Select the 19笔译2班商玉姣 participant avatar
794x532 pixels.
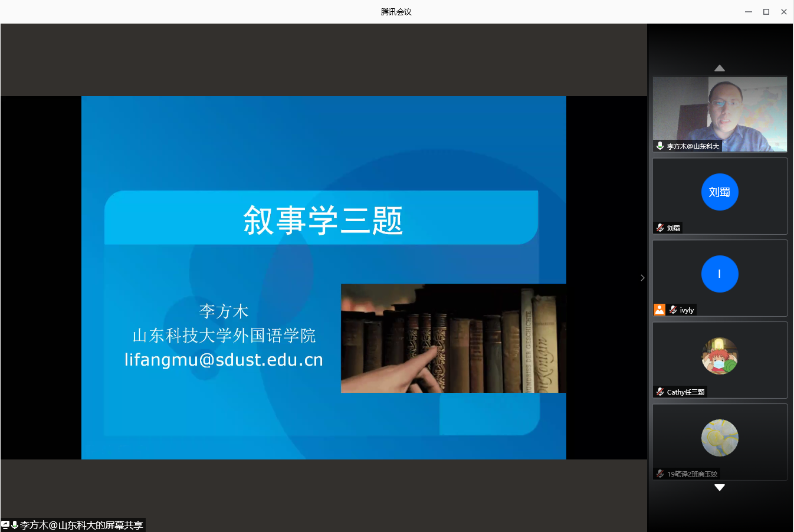click(720, 438)
